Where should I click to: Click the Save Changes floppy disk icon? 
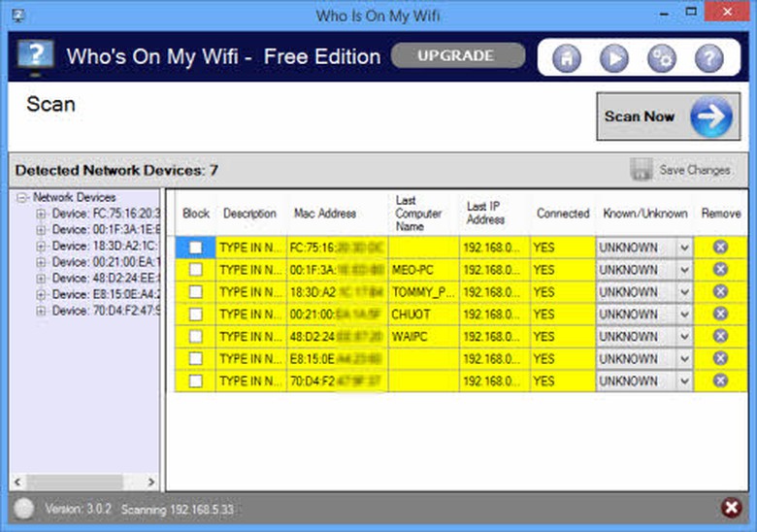(641, 170)
